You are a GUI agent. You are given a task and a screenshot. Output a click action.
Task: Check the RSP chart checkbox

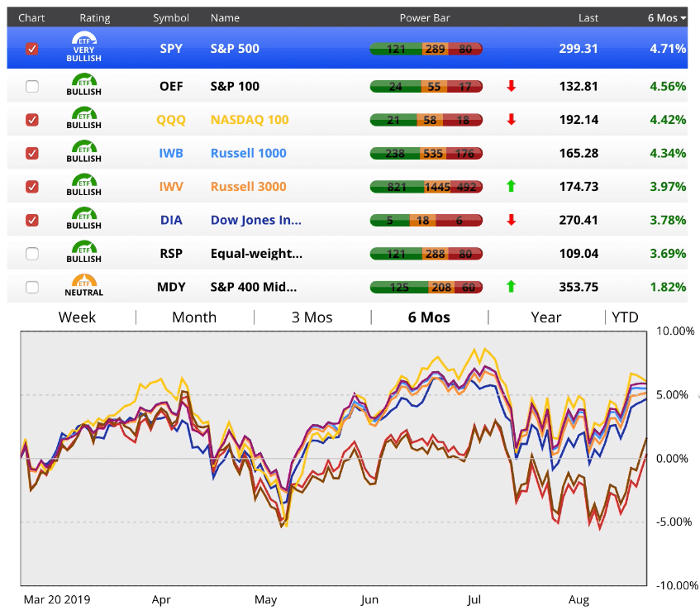[x=31, y=254]
